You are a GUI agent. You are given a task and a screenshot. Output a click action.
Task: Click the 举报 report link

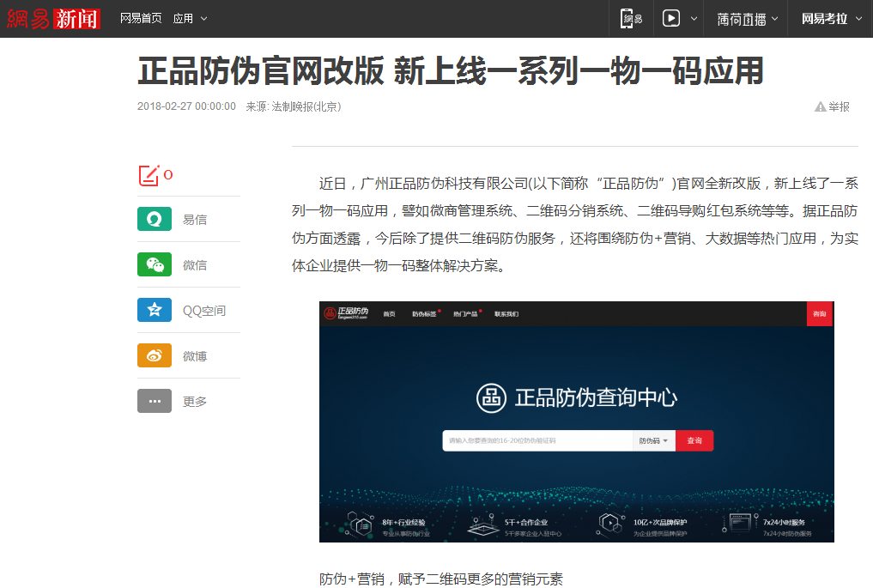[839, 106]
